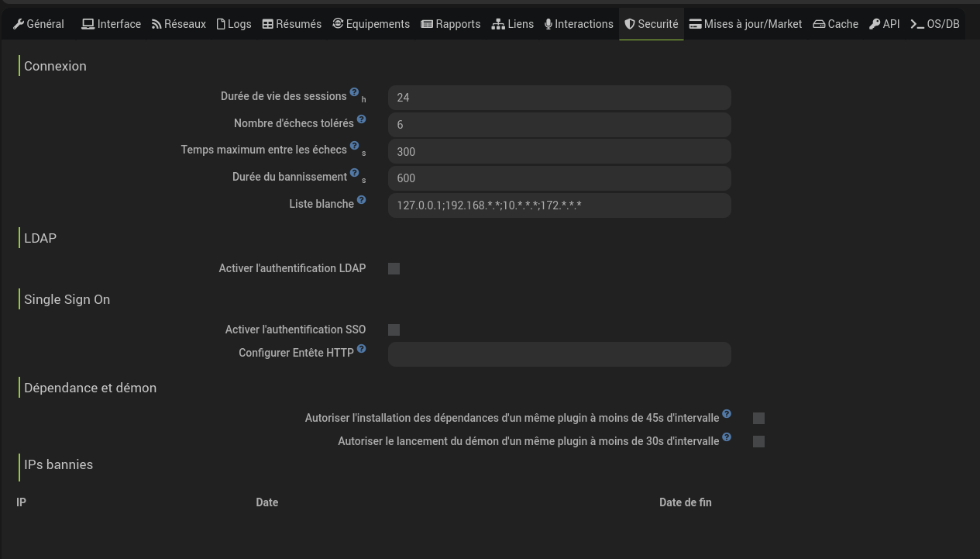This screenshot has width=980, height=559.
Task: Click the Liste blanche input field
Action: click(559, 205)
